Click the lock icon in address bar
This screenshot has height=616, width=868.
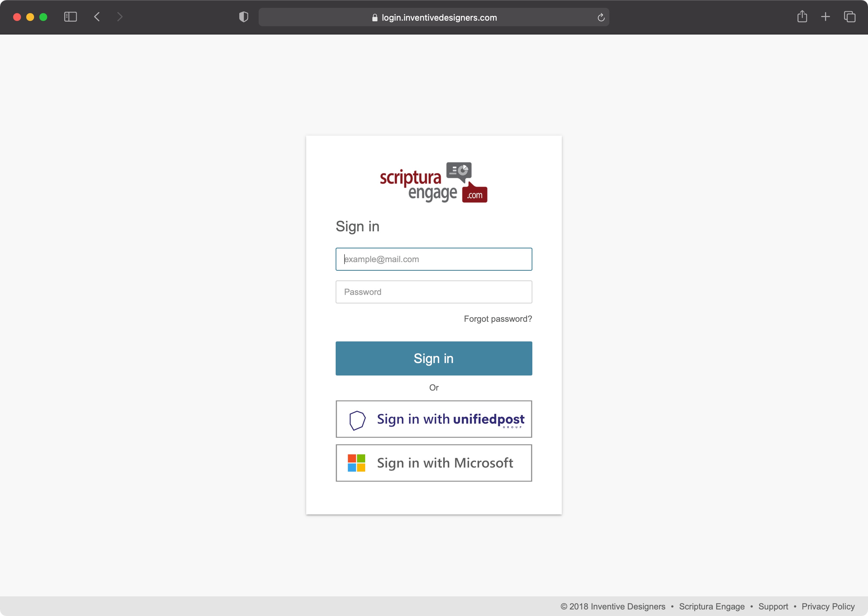click(x=375, y=18)
